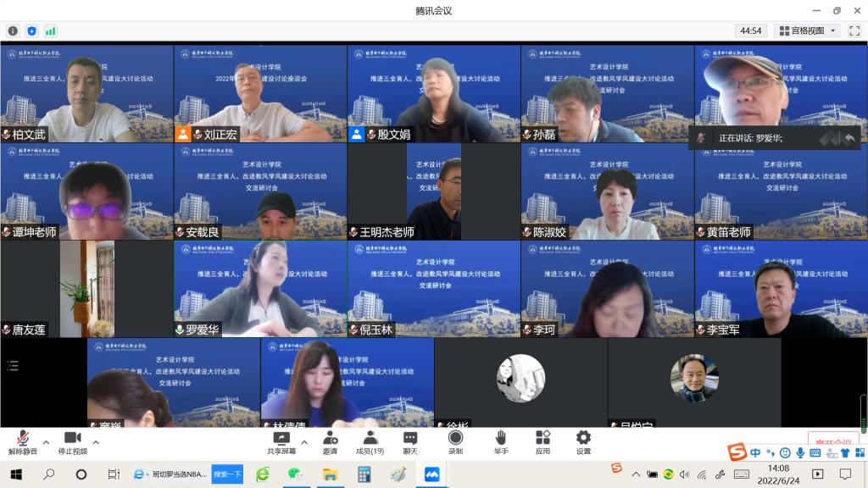Start sharing with 共享屏幕
This screenshot has height=488, width=868.
point(281,442)
